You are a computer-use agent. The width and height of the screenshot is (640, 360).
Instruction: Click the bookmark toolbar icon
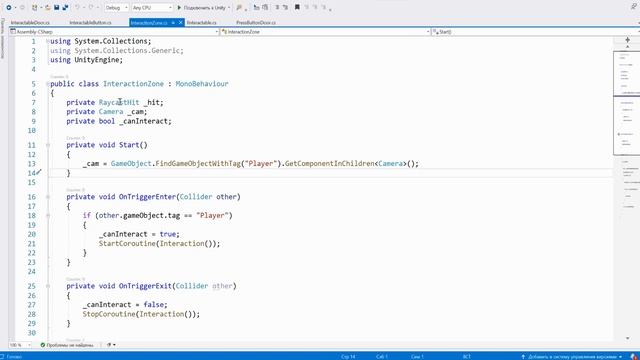(297, 7)
